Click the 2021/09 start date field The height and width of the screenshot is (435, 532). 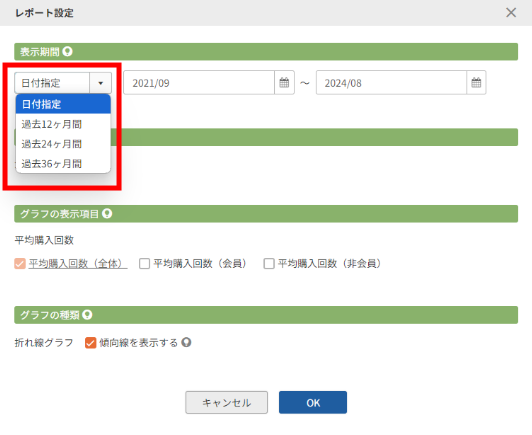(x=199, y=82)
